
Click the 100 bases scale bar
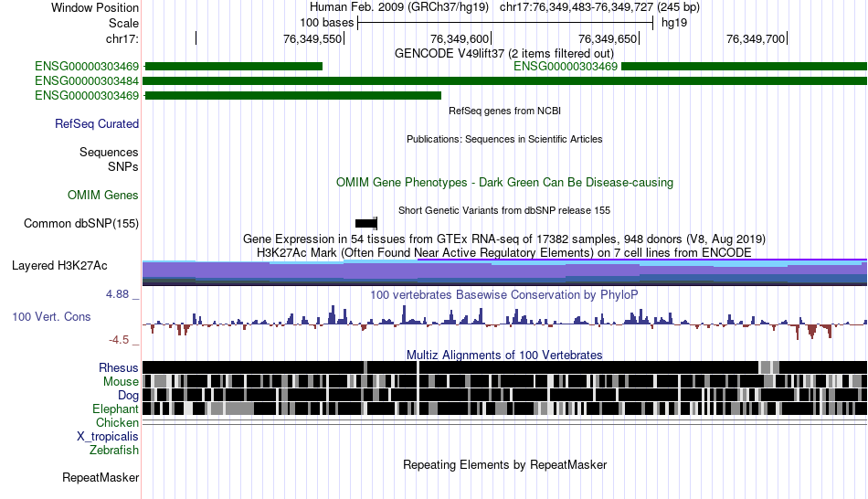click(x=505, y=23)
